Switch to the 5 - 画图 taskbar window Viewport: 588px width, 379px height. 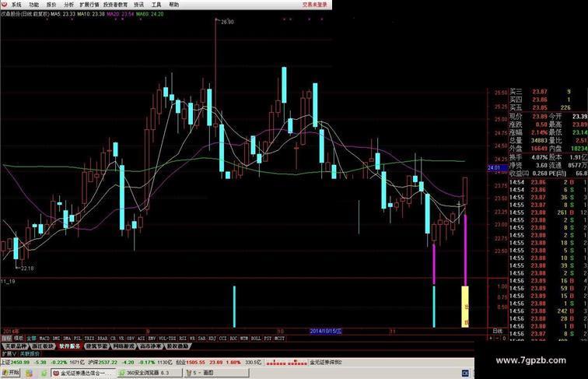point(216,373)
